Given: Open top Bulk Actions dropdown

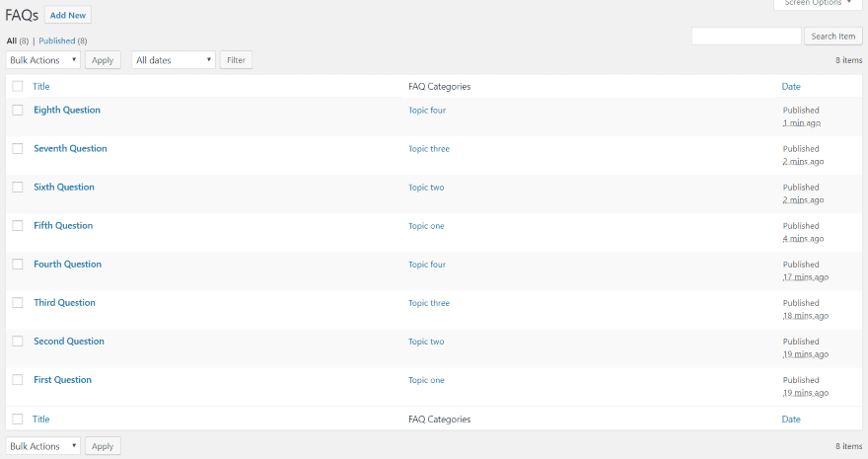Looking at the screenshot, I should [43, 60].
